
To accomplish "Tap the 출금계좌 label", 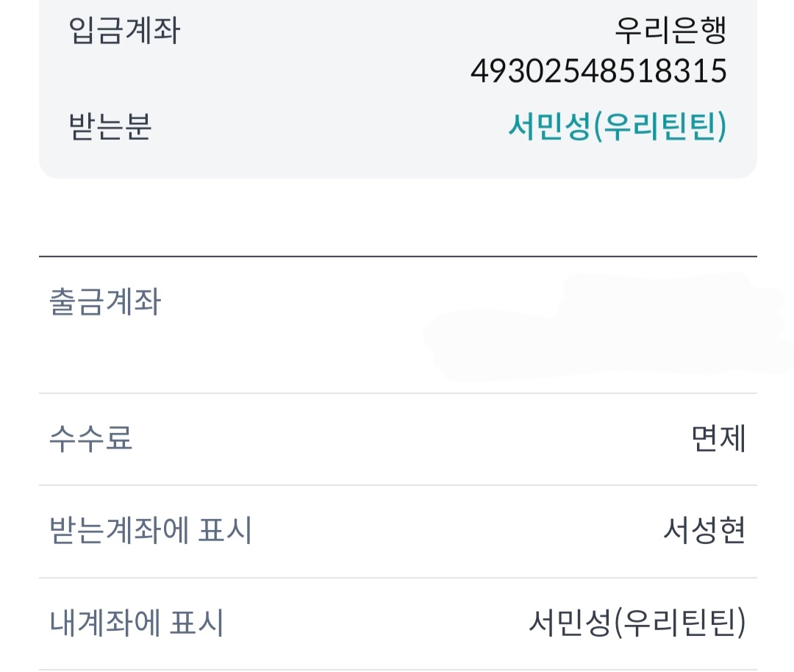I will pos(104,303).
